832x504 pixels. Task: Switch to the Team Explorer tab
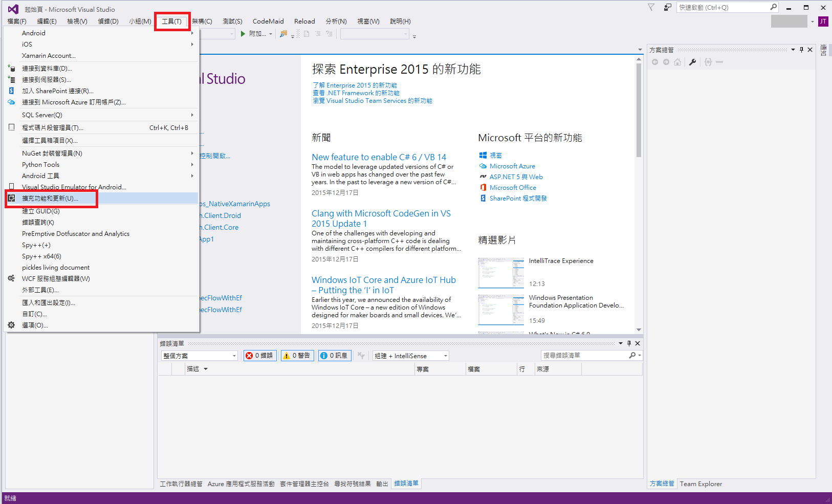pyautogui.click(x=700, y=484)
